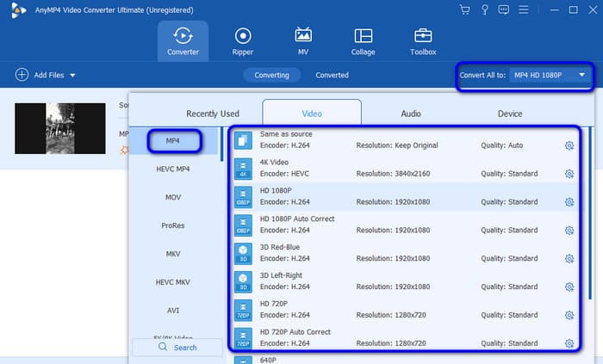Open settings gear for HD 1080P Auto Correct
The width and height of the screenshot is (603, 364).
pos(569,231)
